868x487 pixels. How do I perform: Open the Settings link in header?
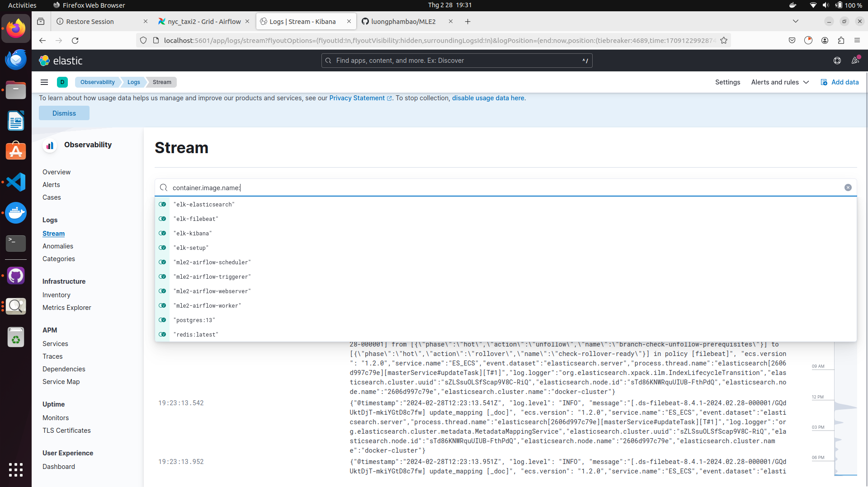click(x=727, y=82)
